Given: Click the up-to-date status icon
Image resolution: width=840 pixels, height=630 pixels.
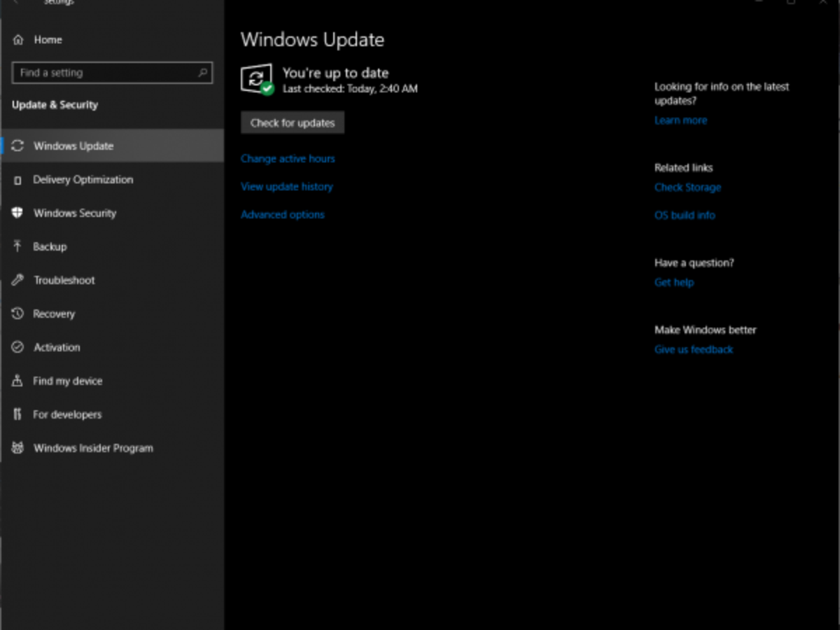Looking at the screenshot, I should pyautogui.click(x=257, y=79).
